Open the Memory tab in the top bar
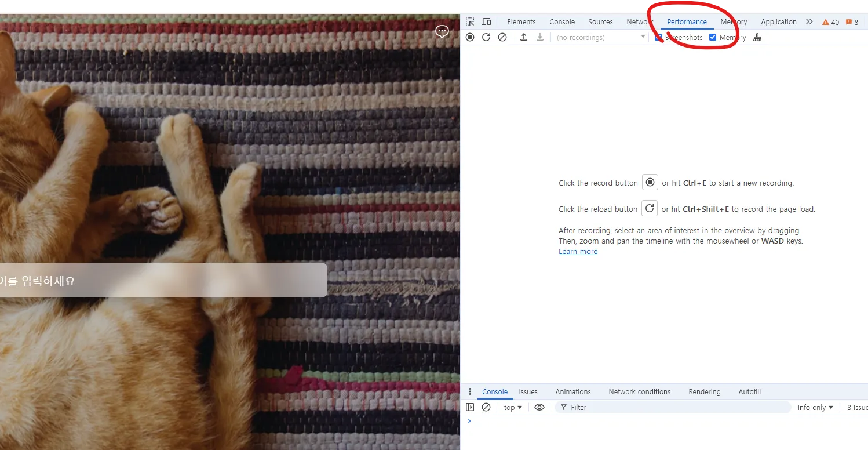Viewport: 868px width, 450px height. [734, 21]
